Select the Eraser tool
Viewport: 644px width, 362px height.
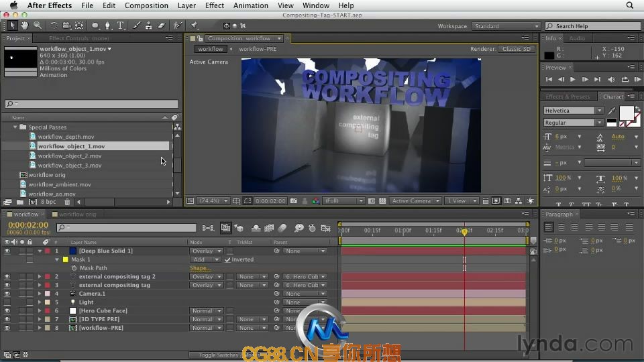point(162,25)
